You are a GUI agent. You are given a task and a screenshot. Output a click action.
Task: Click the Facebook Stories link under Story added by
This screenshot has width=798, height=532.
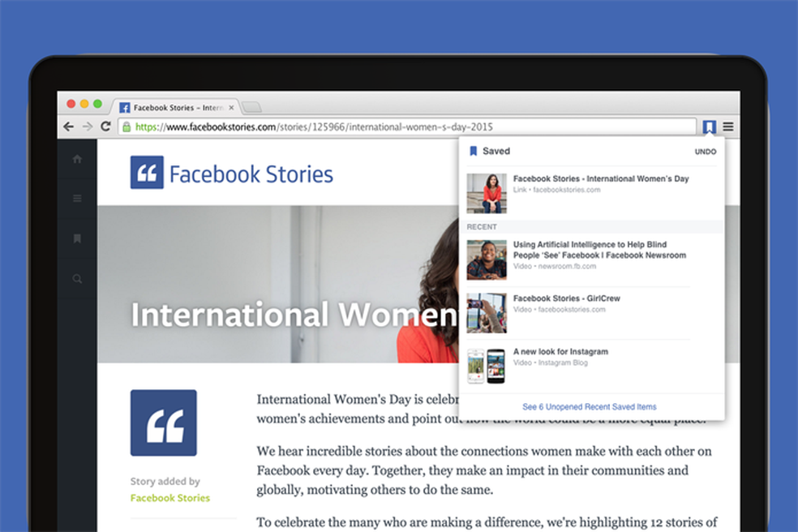pos(169,498)
